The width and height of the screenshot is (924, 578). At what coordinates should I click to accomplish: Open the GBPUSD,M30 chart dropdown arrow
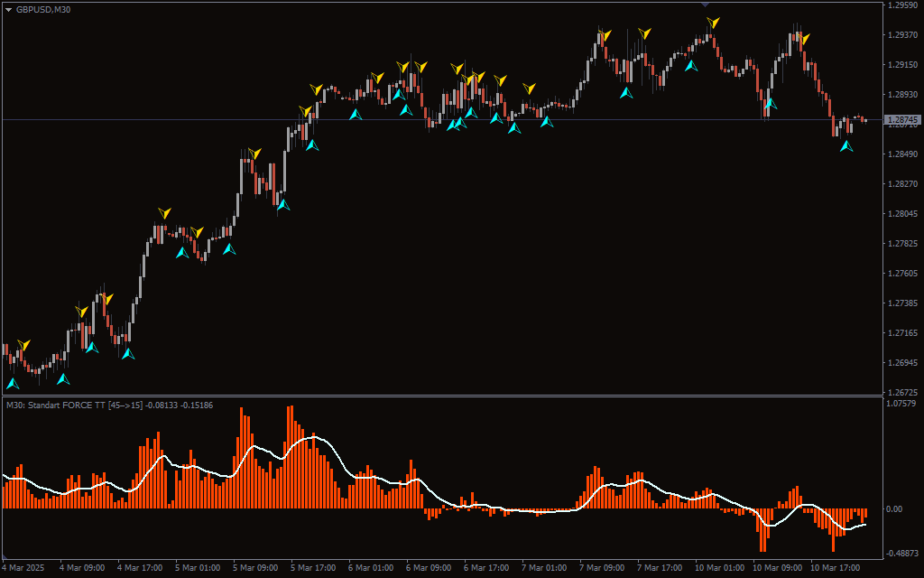(8, 9)
